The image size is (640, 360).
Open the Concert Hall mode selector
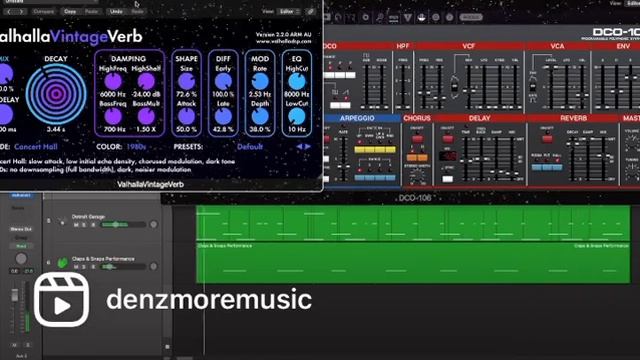pos(36,147)
